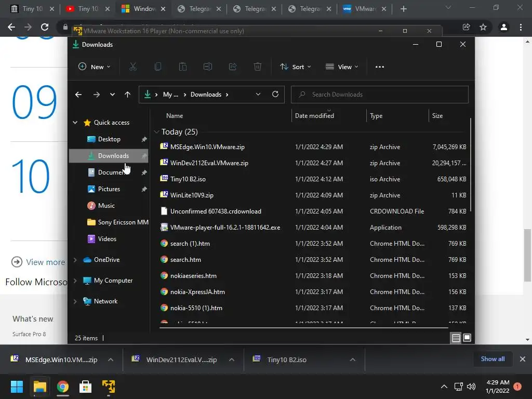This screenshot has height=399, width=532.
Task: Sort by Name column header
Action: 175,116
